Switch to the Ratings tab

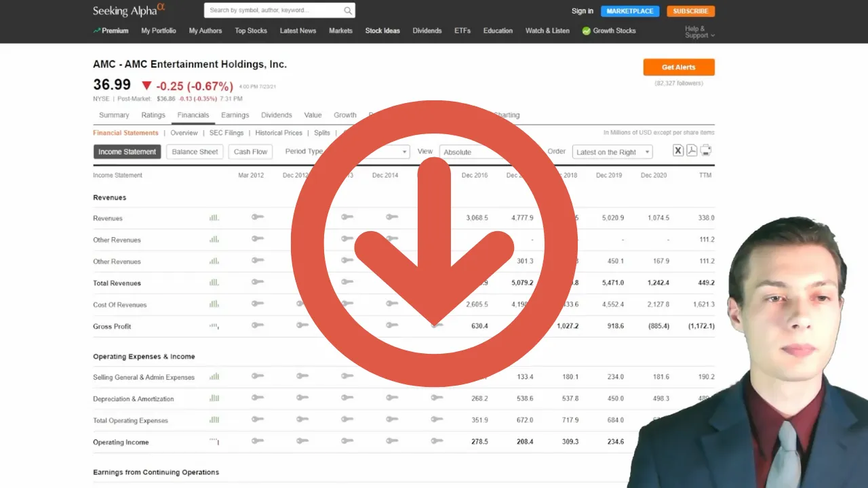coord(153,115)
